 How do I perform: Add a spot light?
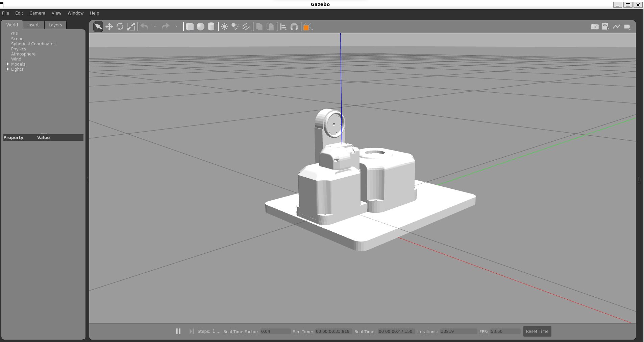click(x=235, y=27)
